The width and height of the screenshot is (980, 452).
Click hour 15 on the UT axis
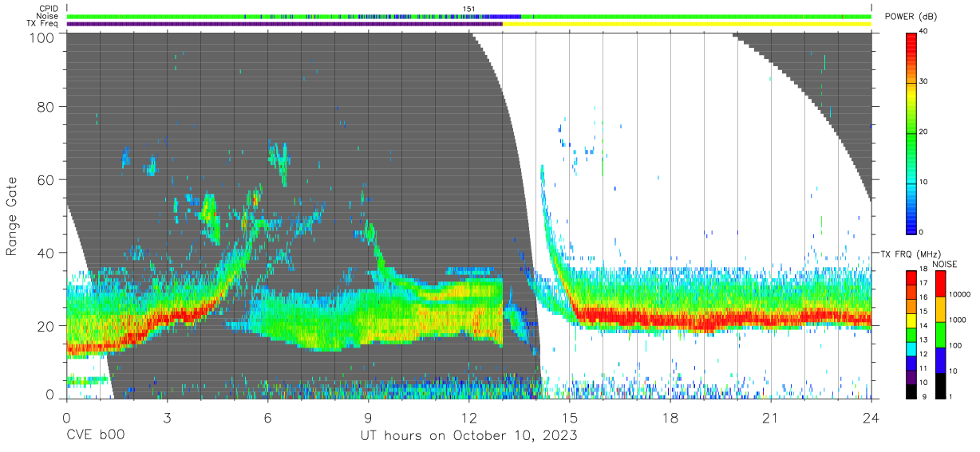570,418
